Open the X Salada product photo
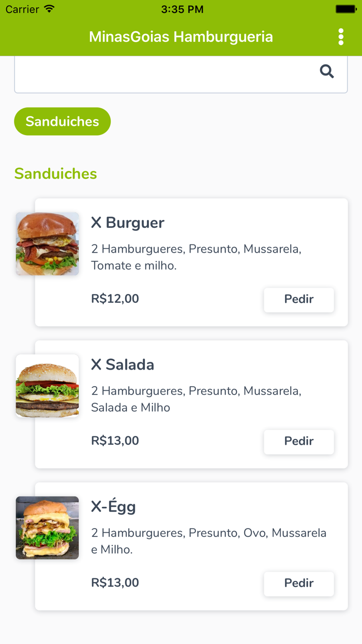Image resolution: width=362 pixels, height=644 pixels. click(47, 386)
